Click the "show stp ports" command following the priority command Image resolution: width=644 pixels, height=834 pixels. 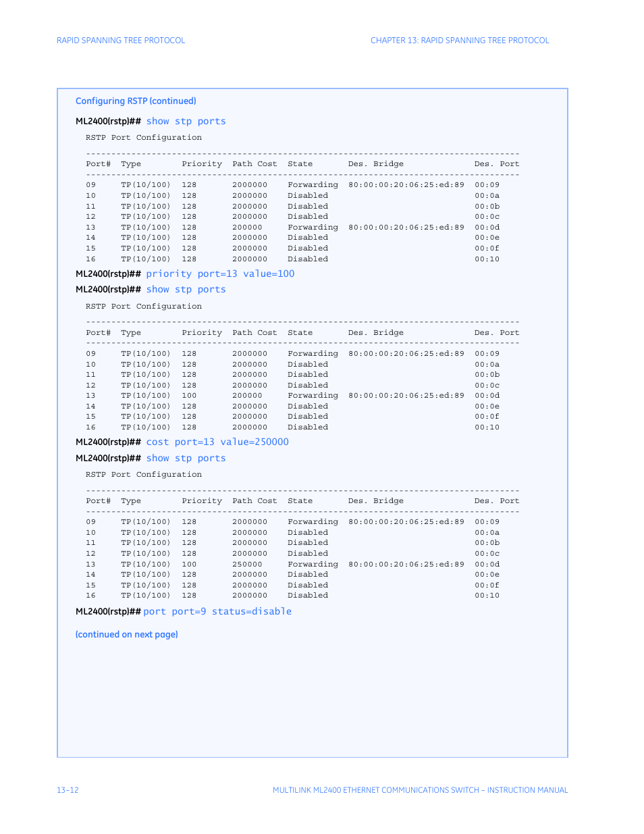coord(186,290)
